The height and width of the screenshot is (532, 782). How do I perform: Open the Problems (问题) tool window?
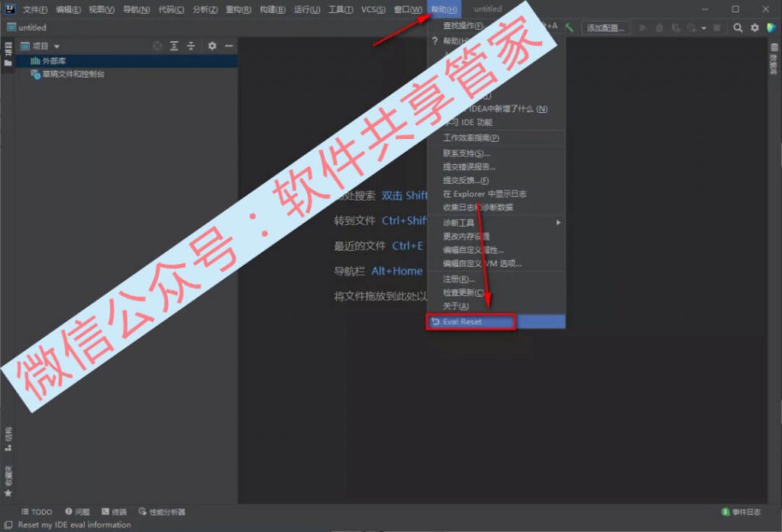(x=77, y=511)
